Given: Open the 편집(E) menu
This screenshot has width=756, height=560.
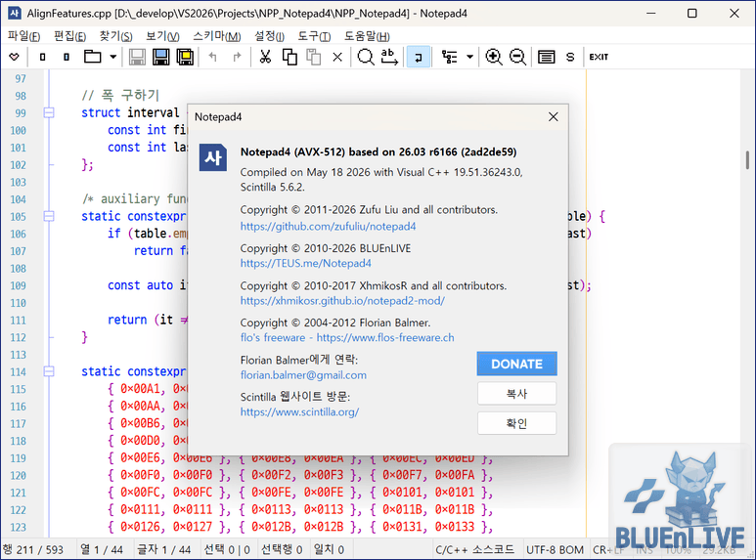Looking at the screenshot, I should pyautogui.click(x=69, y=36).
